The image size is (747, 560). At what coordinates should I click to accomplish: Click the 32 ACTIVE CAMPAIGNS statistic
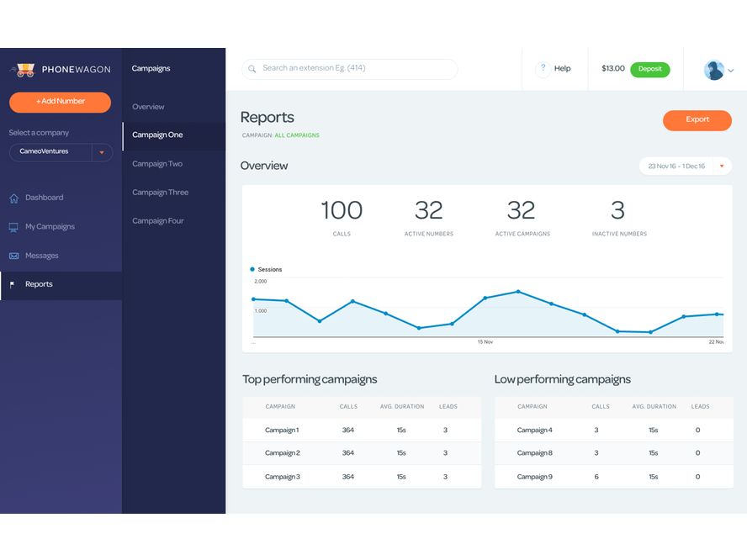pos(522,217)
